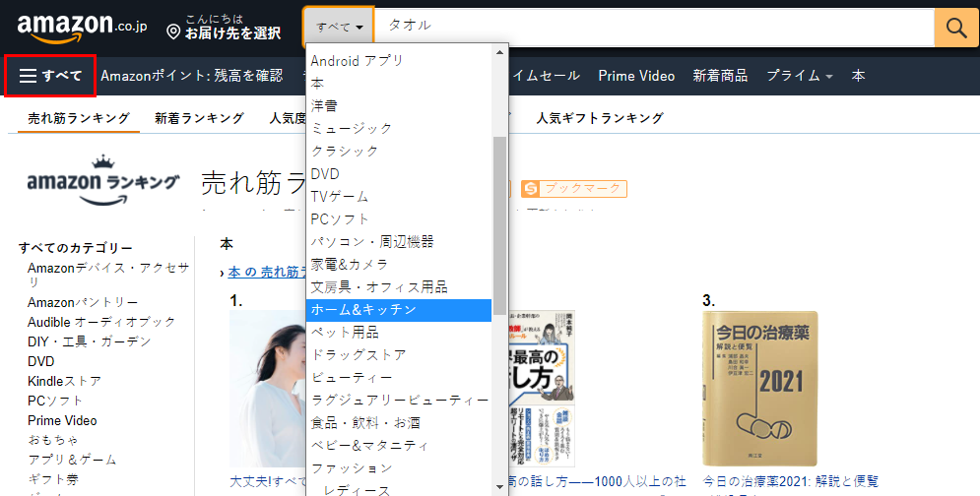Pick ラグジュアリービューティー from the dropdown
Image resolution: width=980 pixels, height=496 pixels.
(x=399, y=400)
